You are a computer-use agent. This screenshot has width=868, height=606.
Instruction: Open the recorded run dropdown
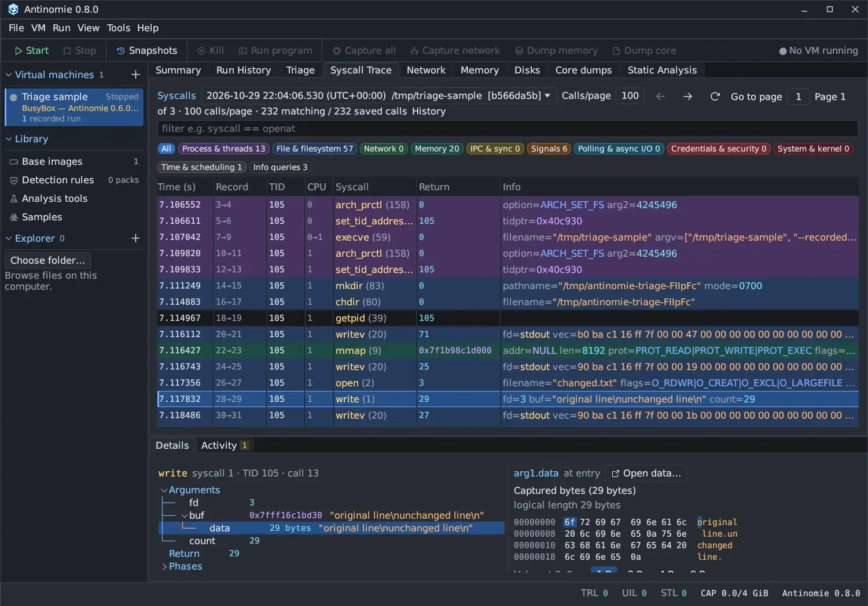[x=379, y=95]
